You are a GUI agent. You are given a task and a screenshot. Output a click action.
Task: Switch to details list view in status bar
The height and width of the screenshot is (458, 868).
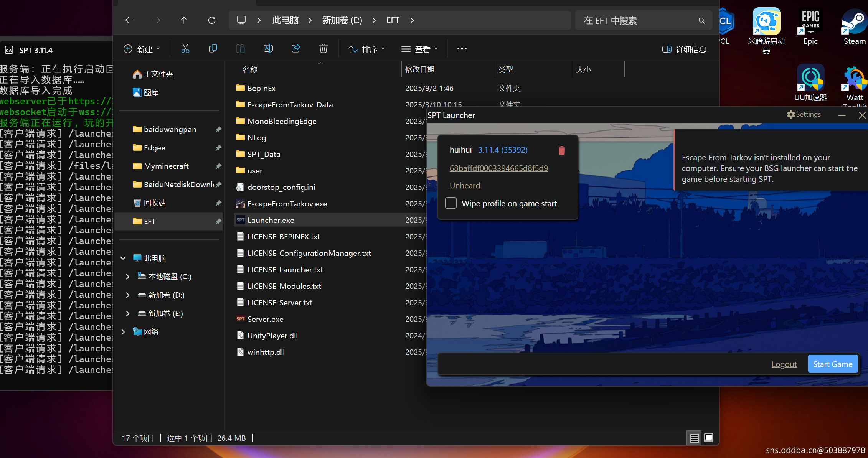click(694, 438)
